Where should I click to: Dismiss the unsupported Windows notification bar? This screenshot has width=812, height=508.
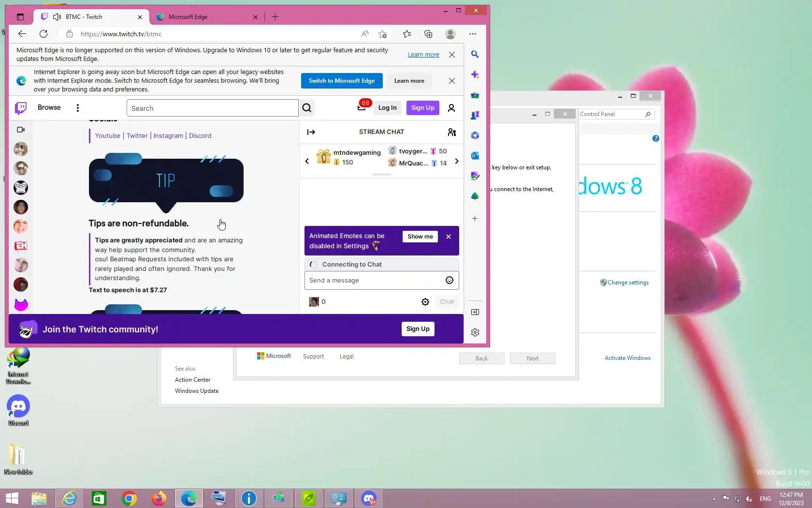pos(452,55)
